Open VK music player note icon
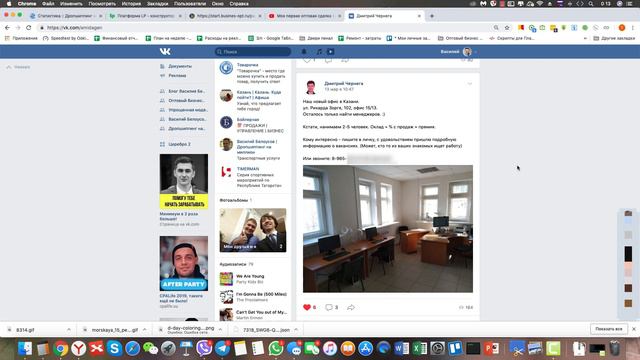 319,52
